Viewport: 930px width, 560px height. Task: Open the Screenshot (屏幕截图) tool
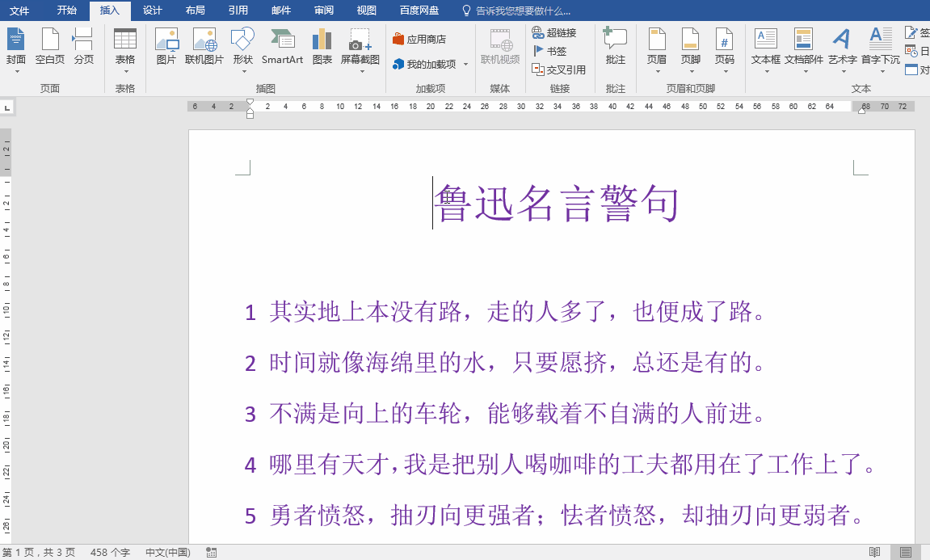click(x=360, y=48)
